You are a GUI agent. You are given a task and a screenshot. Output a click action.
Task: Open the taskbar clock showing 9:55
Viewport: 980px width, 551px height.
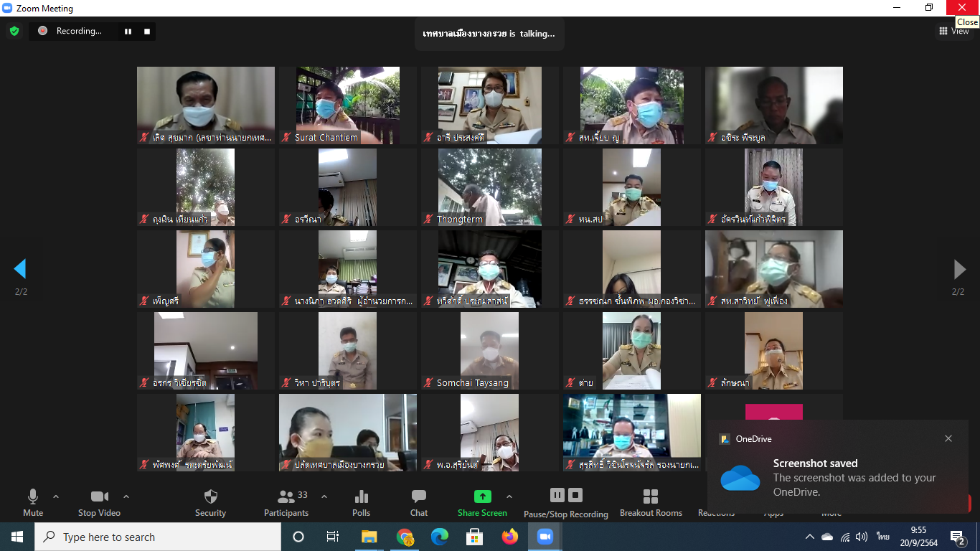tap(918, 537)
